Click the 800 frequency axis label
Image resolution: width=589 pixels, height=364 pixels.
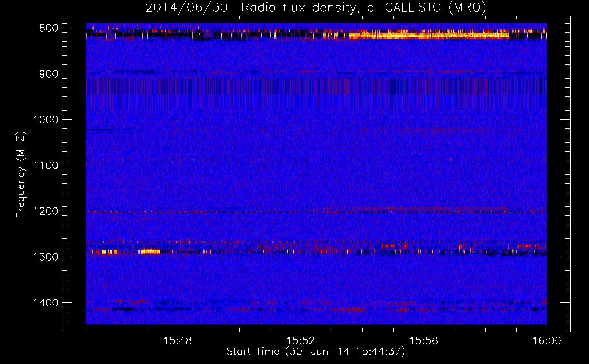(49, 28)
